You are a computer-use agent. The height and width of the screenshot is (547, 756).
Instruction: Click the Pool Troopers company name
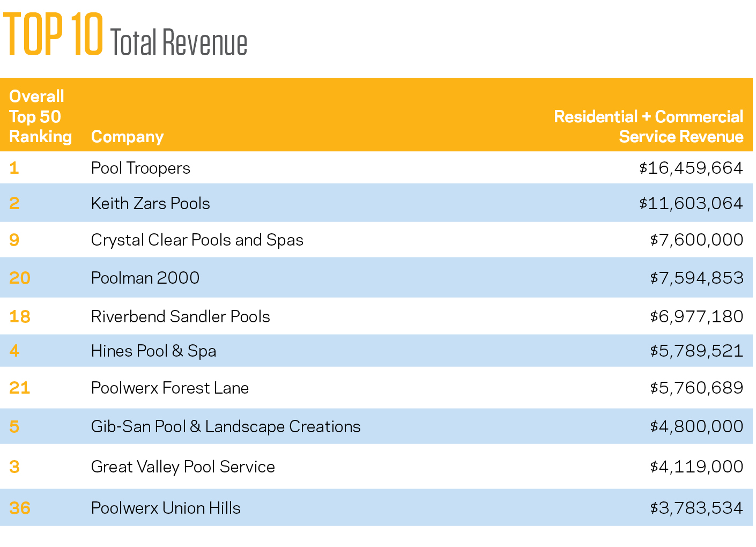click(140, 168)
